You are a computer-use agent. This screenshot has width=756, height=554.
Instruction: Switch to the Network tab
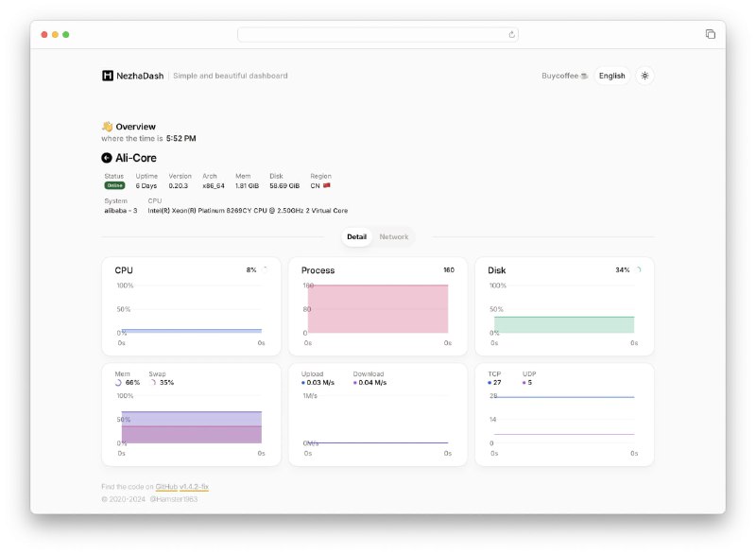point(394,236)
